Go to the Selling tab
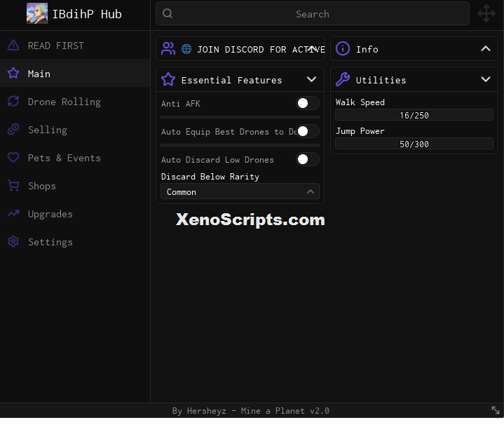504x439 pixels. 75,129
